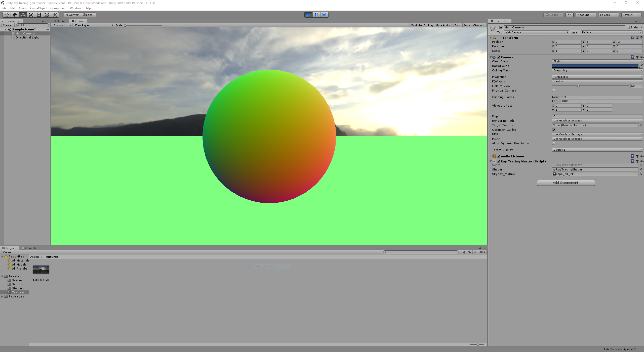Enable Allow Dynamic Resolution checkbox

pyautogui.click(x=554, y=143)
